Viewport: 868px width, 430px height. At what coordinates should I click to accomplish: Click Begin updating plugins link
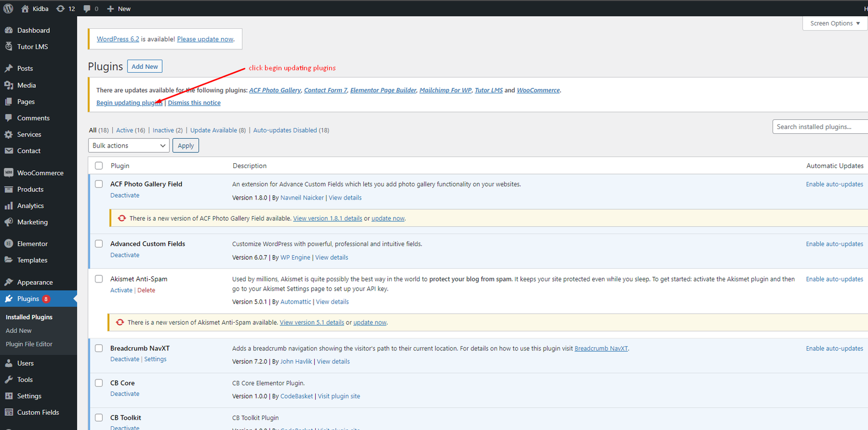129,103
